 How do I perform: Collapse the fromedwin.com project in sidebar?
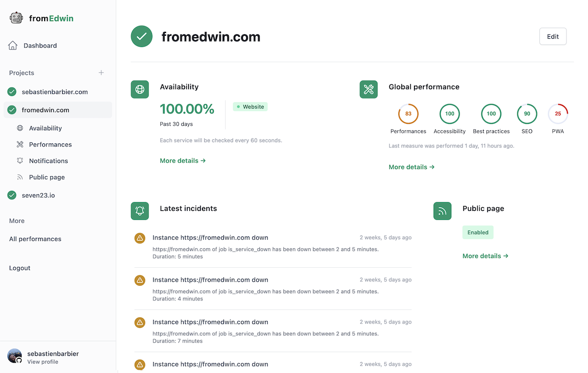click(45, 110)
